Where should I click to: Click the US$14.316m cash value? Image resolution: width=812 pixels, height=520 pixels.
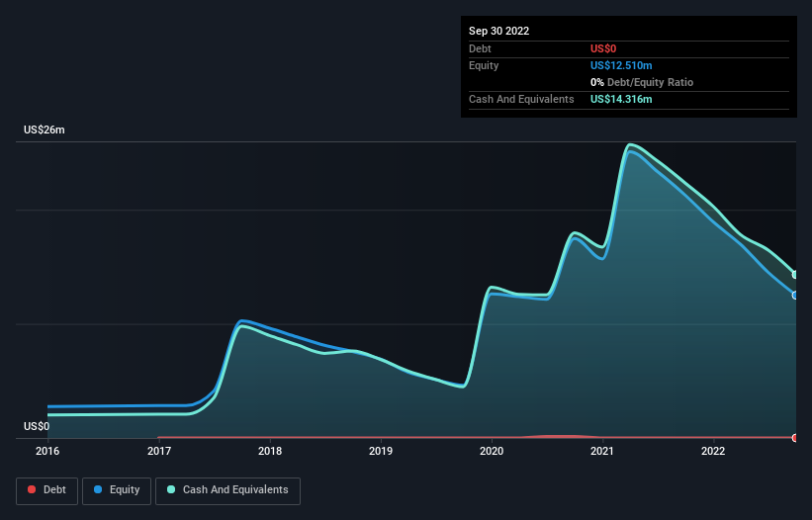pos(621,99)
